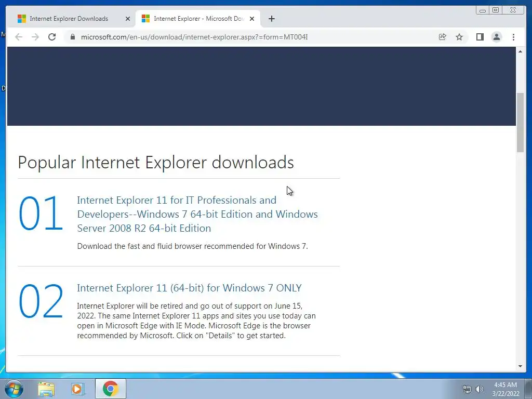The height and width of the screenshot is (399, 532).
Task: Click the Chrome taskbar icon
Action: coord(111,389)
